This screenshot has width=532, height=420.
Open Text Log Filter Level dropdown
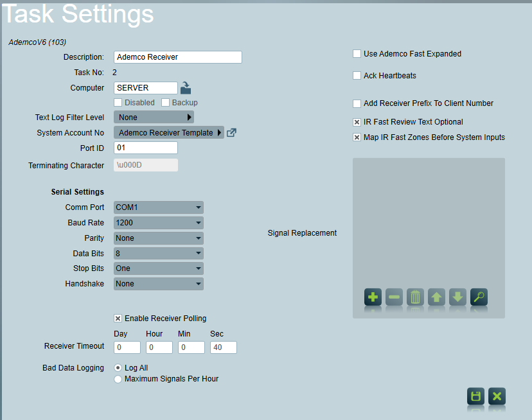154,117
